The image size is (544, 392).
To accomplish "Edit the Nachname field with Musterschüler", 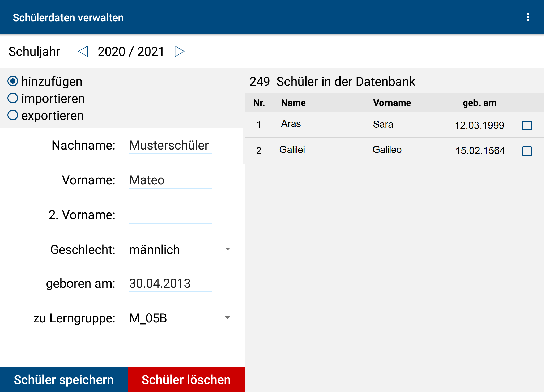I will click(x=171, y=146).
